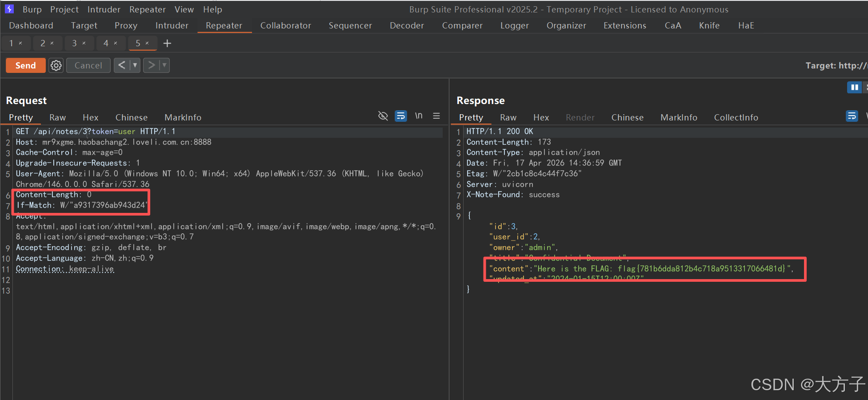Switch to the Collaborator tab

(x=286, y=25)
